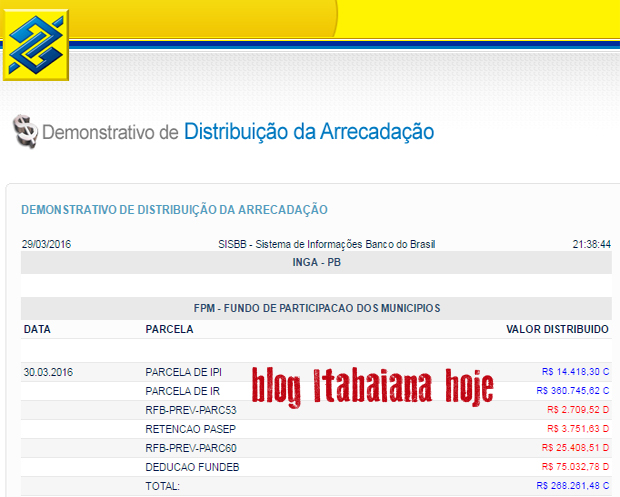Click the value R$ 3.751,63 D
Image resolution: width=620 pixels, height=497 pixels.
click(578, 429)
